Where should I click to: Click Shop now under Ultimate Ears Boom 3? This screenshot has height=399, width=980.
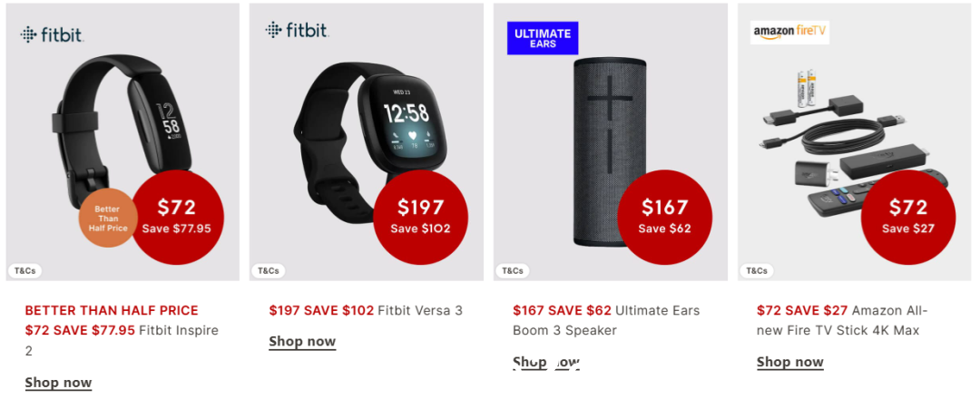coord(546,362)
